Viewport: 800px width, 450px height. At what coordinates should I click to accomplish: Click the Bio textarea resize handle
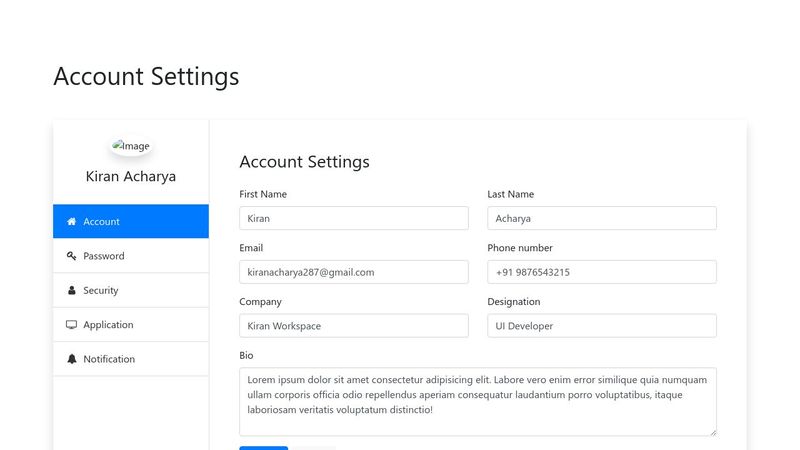click(713, 432)
